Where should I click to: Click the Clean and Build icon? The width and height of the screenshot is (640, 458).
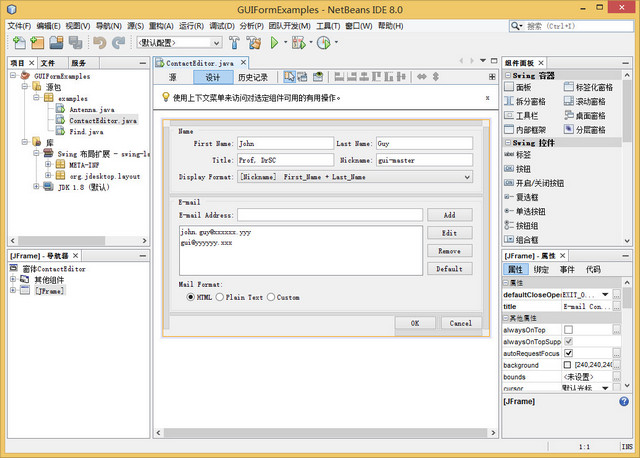point(255,43)
